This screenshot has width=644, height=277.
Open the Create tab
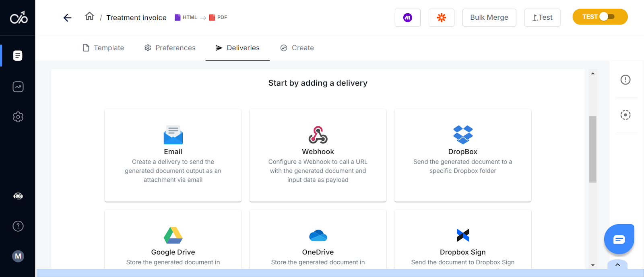click(297, 48)
